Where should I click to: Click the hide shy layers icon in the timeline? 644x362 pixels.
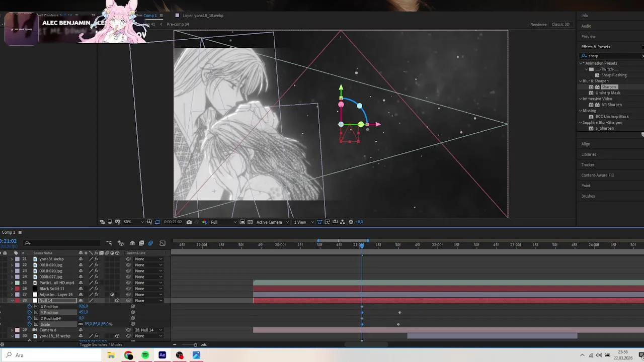click(132, 243)
